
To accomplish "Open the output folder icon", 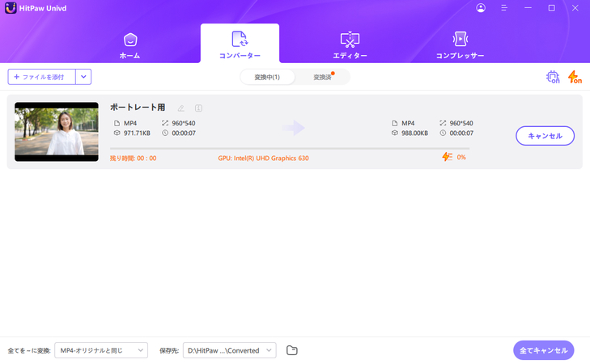I will [x=292, y=350].
